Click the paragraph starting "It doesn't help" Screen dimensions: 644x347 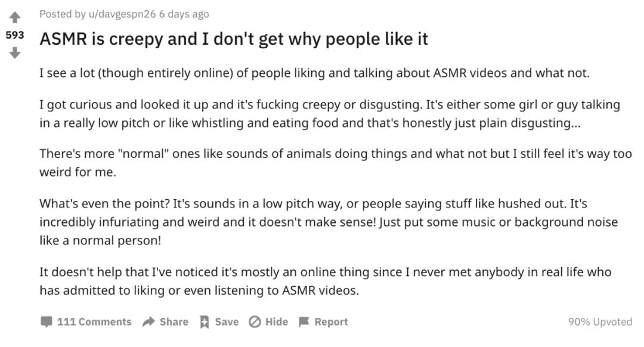tap(325, 281)
